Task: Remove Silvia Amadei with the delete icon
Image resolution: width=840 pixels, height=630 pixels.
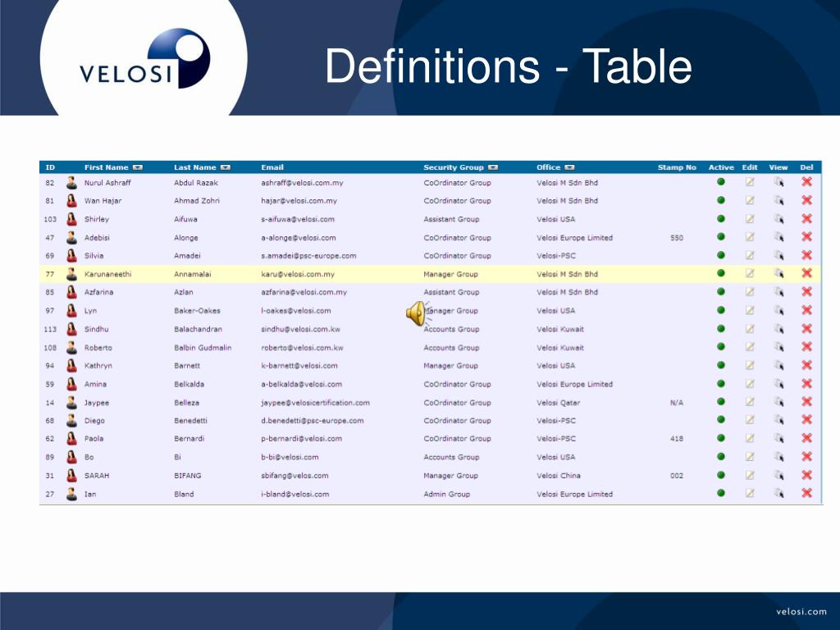Action: coord(806,255)
